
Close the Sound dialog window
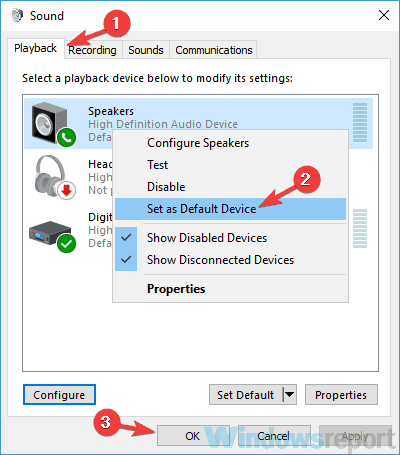coord(384,15)
